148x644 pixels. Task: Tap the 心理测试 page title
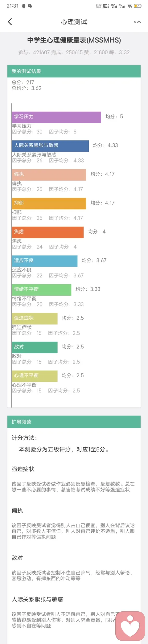click(x=74, y=22)
